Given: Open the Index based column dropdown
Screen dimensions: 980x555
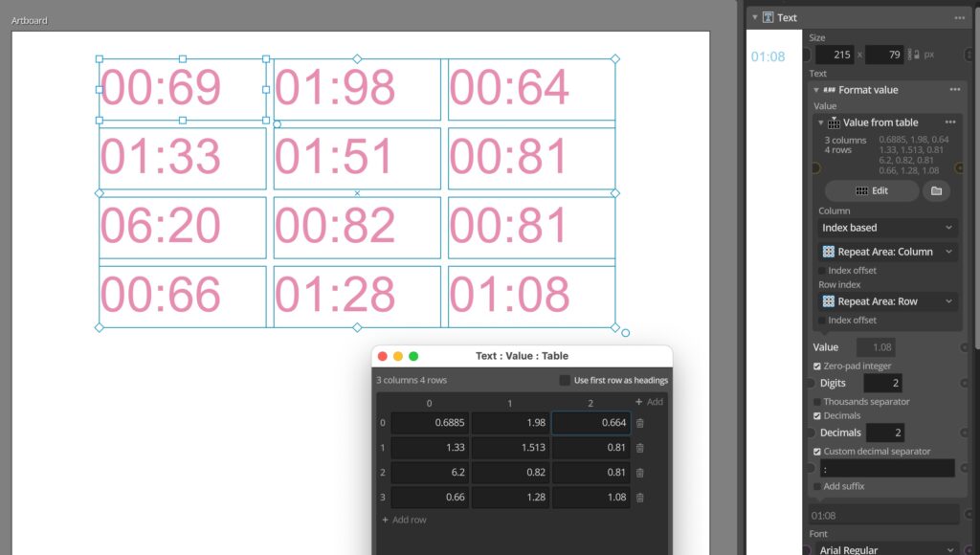Looking at the screenshot, I should point(886,228).
